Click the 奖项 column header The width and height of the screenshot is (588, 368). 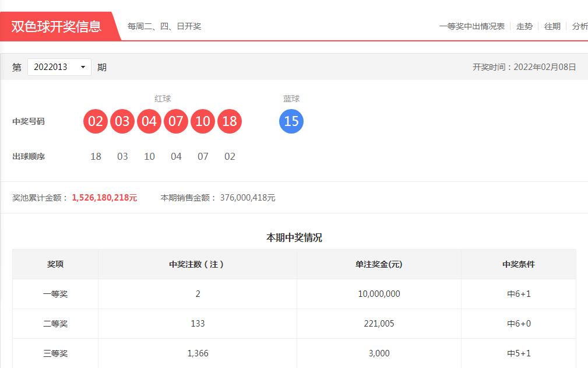click(55, 264)
